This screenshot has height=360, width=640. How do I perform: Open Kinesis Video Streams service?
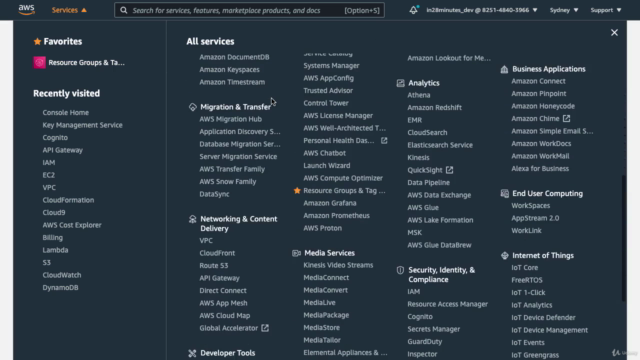point(338,265)
